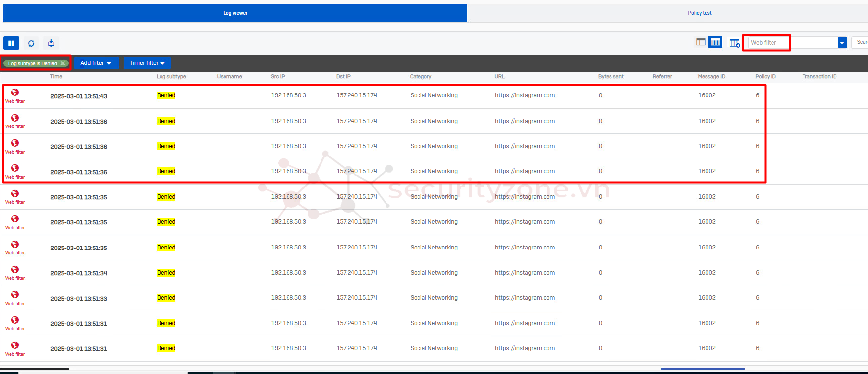Image resolution: width=868 pixels, height=374 pixels.
Task: Open https://instagram.com in the 13:51:43 row
Action: pyautogui.click(x=525, y=95)
